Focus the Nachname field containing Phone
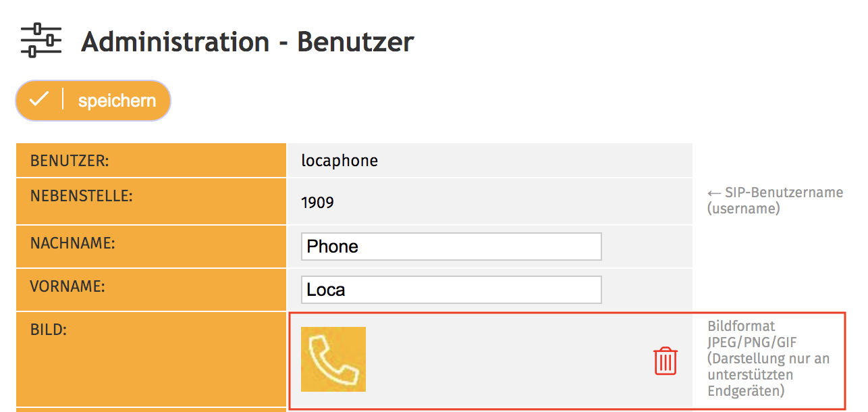Image resolution: width=868 pixels, height=412 pixels. tap(451, 247)
